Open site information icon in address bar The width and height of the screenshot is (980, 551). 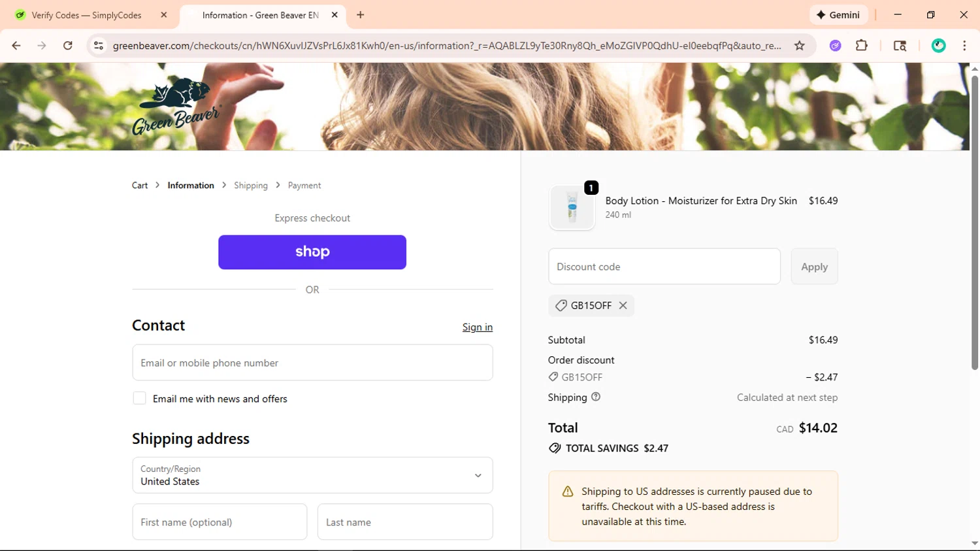point(99,46)
